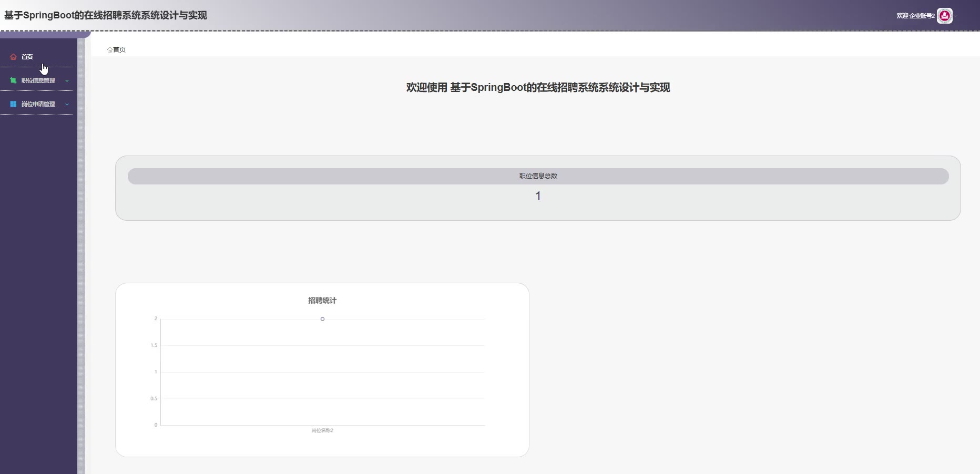980x474 pixels.
Task: Click the 欢迎 企业账号2 greeting text
Action: point(915,16)
